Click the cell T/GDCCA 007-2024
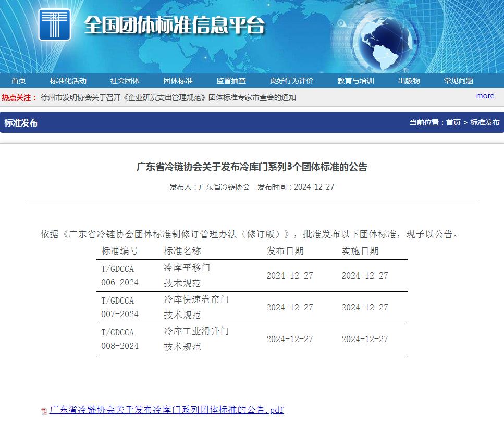The height and width of the screenshot is (427, 504). [120, 307]
